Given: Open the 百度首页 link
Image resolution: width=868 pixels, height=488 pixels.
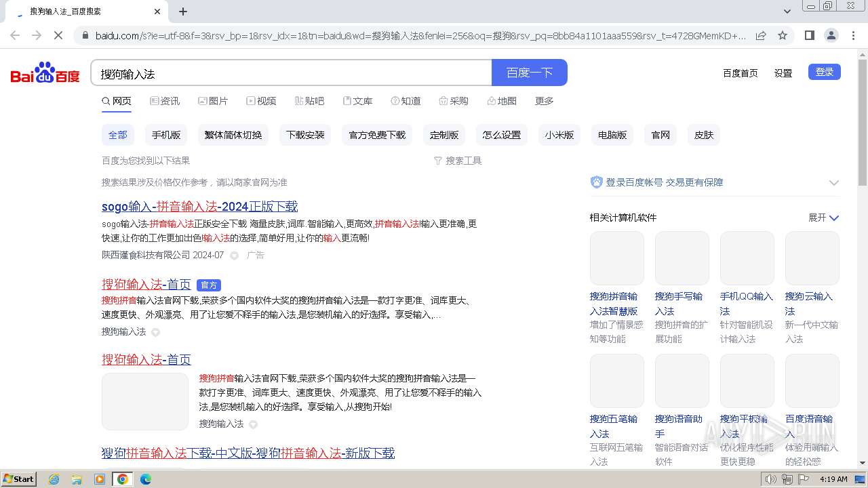Looking at the screenshot, I should pyautogui.click(x=741, y=73).
